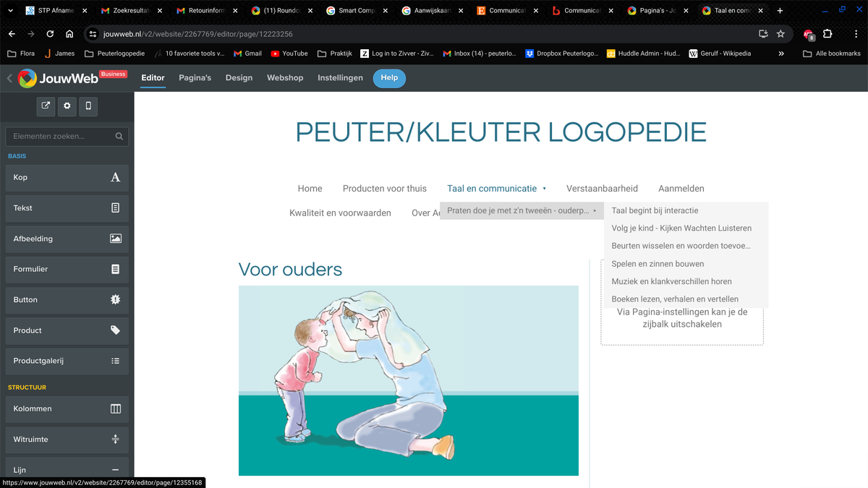Add a Lijn divider element
The height and width of the screenshot is (488, 868).
coord(67,470)
